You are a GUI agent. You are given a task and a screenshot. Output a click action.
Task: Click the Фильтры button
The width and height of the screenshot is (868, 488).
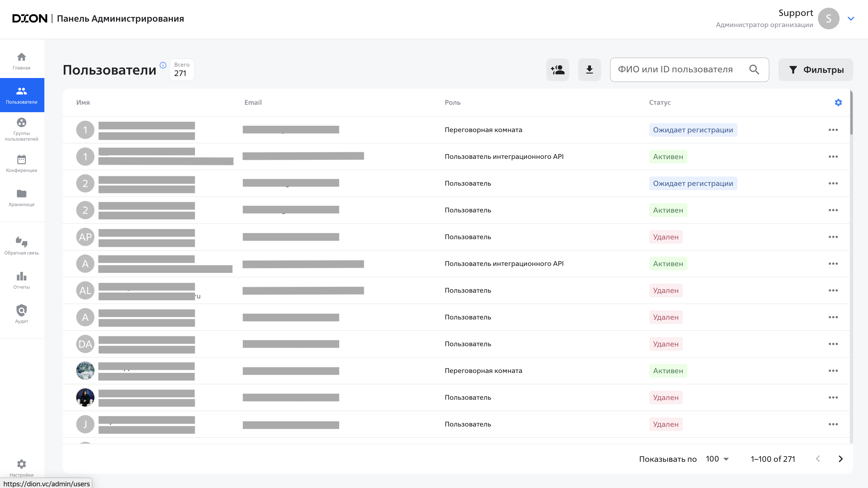815,70
